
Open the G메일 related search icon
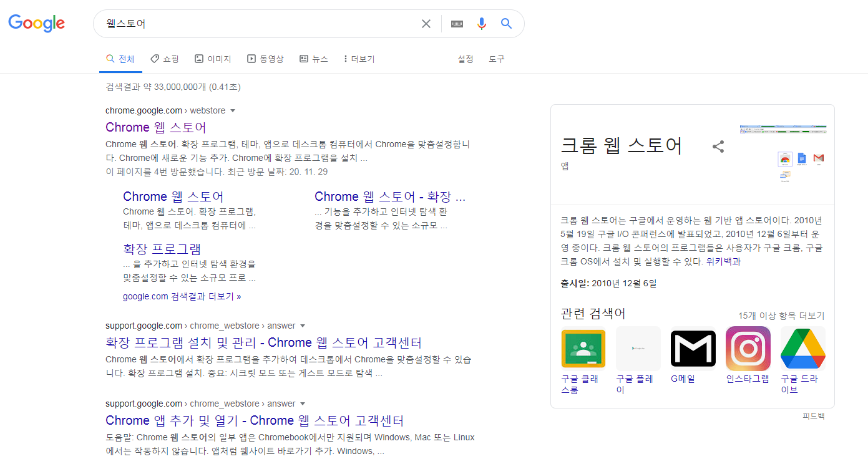point(693,349)
